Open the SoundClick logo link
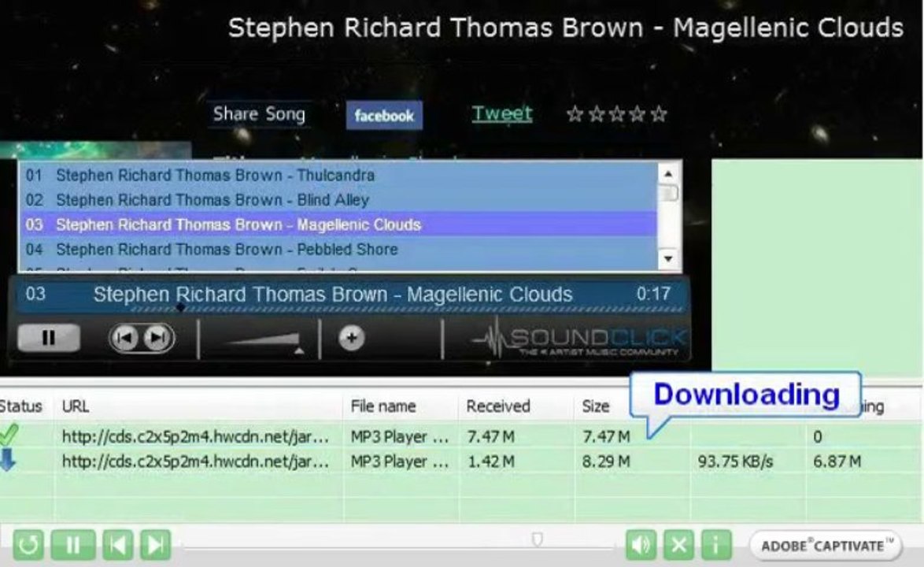This screenshot has height=567, width=924. pos(578,339)
